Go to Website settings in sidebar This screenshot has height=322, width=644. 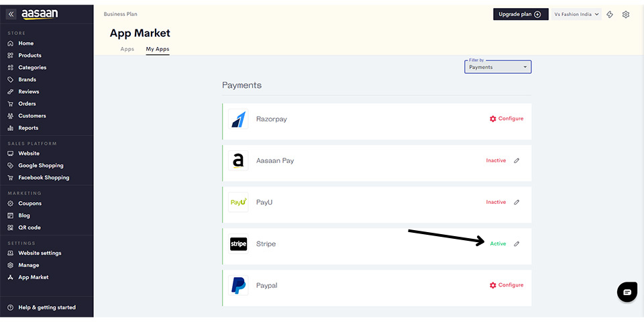pos(40,253)
